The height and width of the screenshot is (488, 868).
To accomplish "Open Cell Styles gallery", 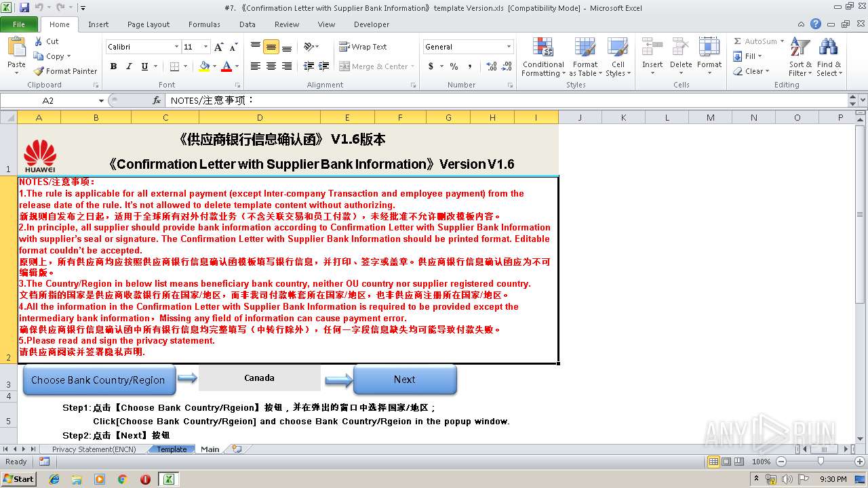I will click(x=618, y=58).
